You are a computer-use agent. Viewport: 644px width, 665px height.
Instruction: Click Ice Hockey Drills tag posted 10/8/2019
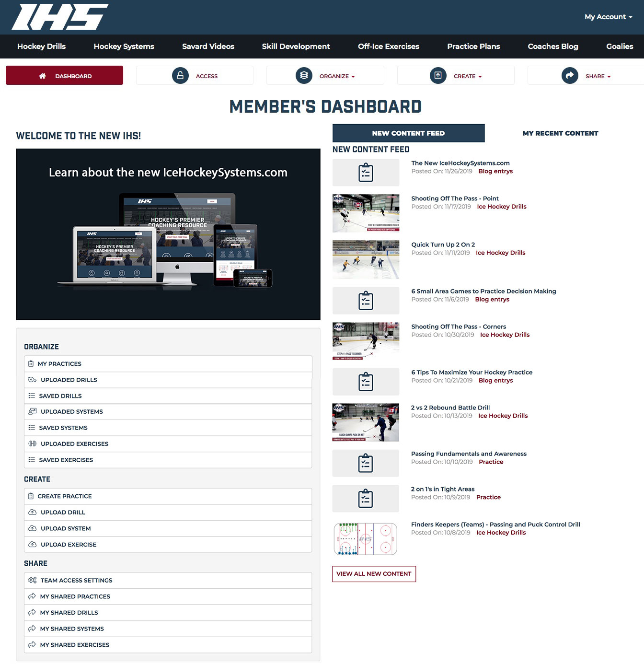pos(501,533)
